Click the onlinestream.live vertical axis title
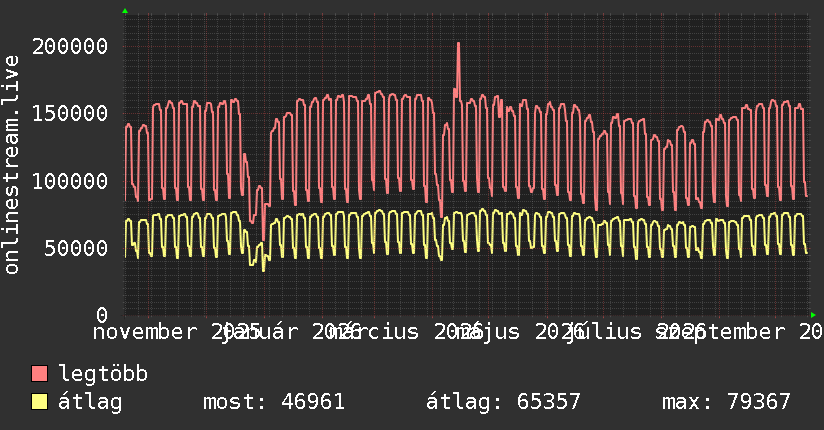 [x=11, y=165]
